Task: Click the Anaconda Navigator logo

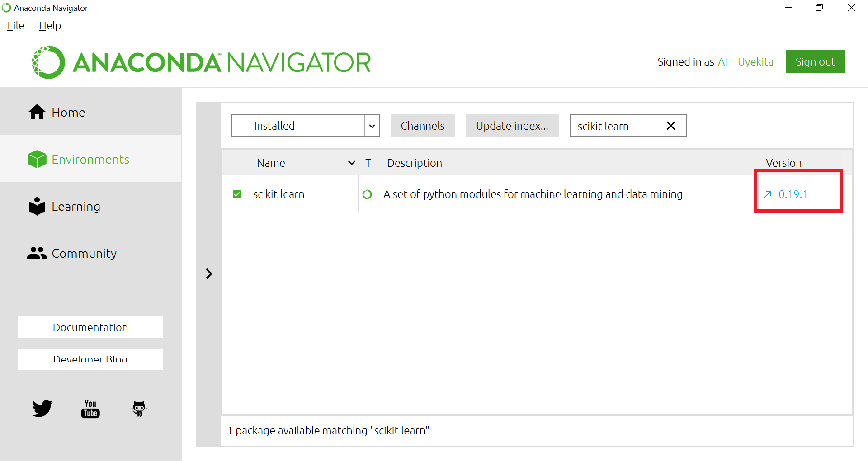Action: click(202, 62)
